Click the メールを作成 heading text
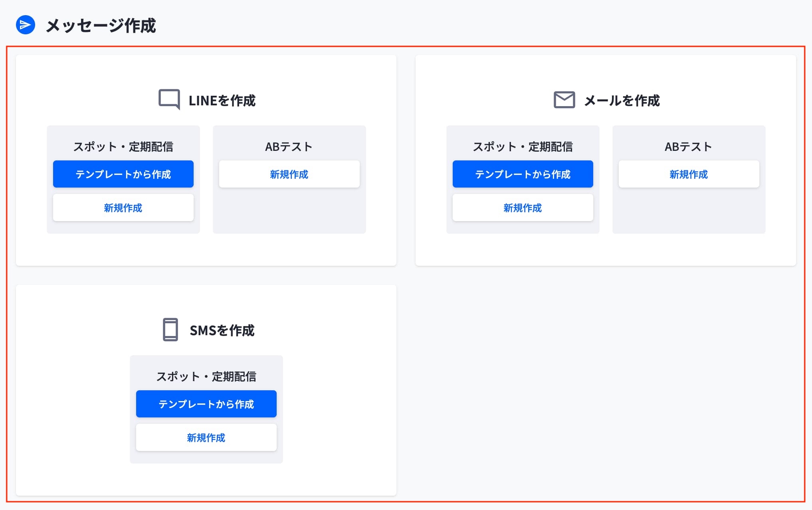 [x=622, y=101]
